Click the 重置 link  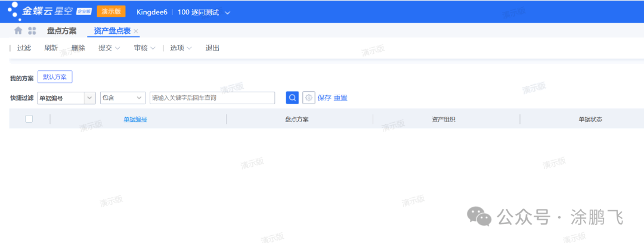[340, 98]
